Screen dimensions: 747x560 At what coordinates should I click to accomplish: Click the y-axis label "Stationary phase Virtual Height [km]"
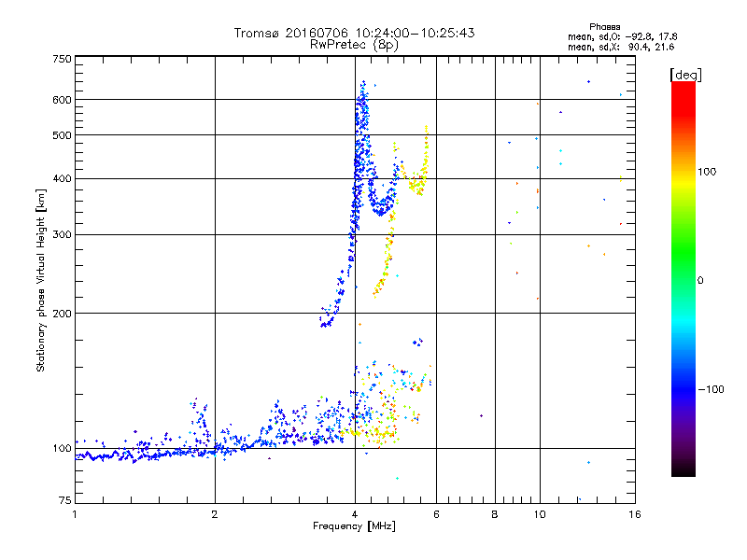tap(40, 281)
